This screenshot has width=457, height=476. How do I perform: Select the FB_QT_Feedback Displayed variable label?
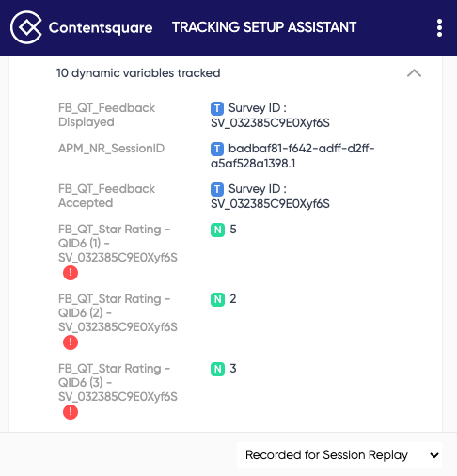click(x=106, y=115)
